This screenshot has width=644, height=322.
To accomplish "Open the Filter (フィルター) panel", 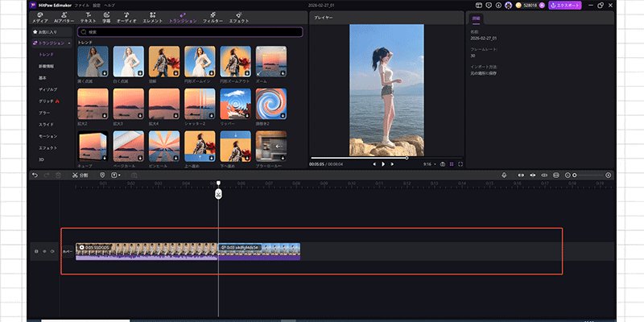I will point(213,18).
